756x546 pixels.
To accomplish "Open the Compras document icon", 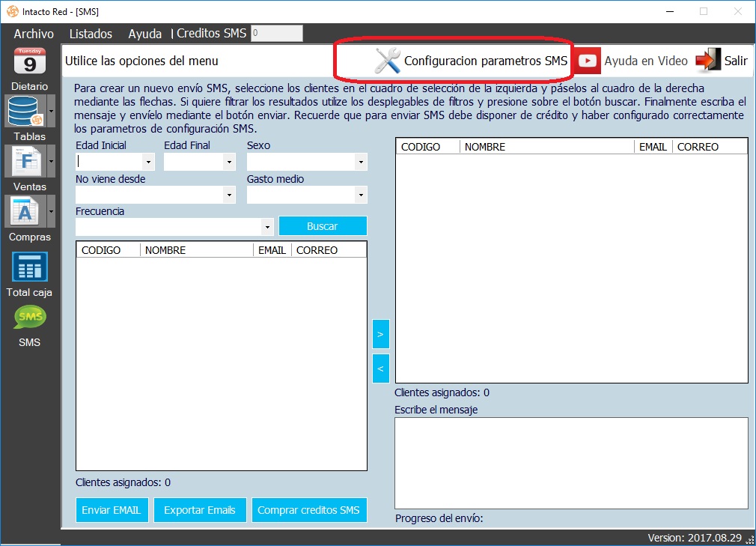I will [25, 211].
